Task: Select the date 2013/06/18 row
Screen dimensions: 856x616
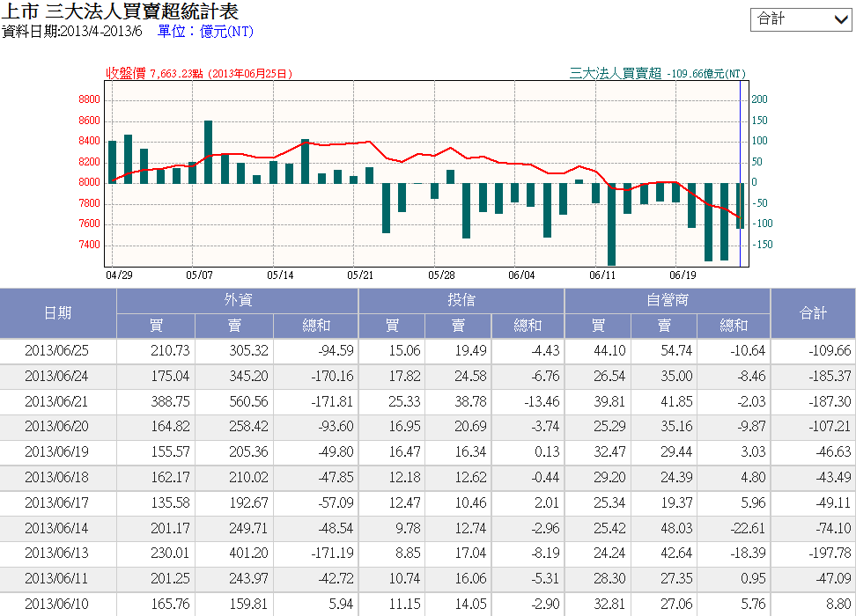Action: coord(428,478)
